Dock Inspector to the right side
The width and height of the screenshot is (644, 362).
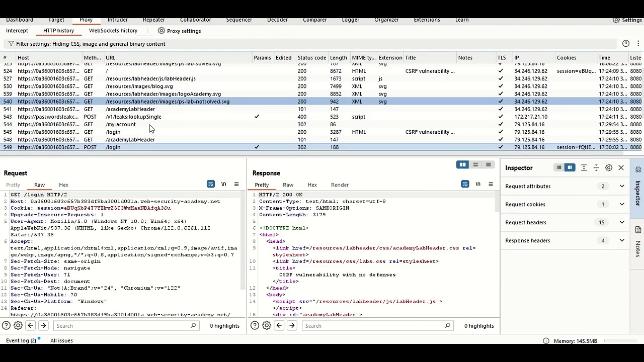(x=570, y=167)
